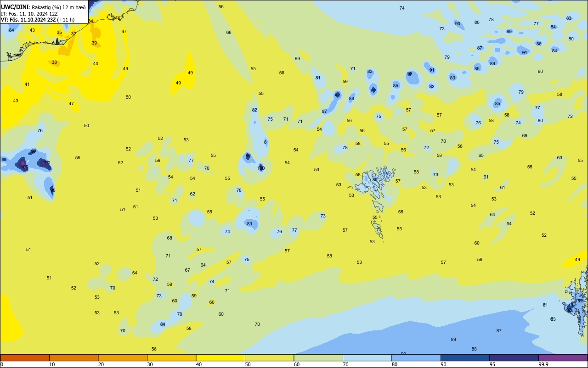Viewport: 588px width, 368px height.
Task: Click the 95–99.9 navy legend swatch
Action: tap(514, 357)
